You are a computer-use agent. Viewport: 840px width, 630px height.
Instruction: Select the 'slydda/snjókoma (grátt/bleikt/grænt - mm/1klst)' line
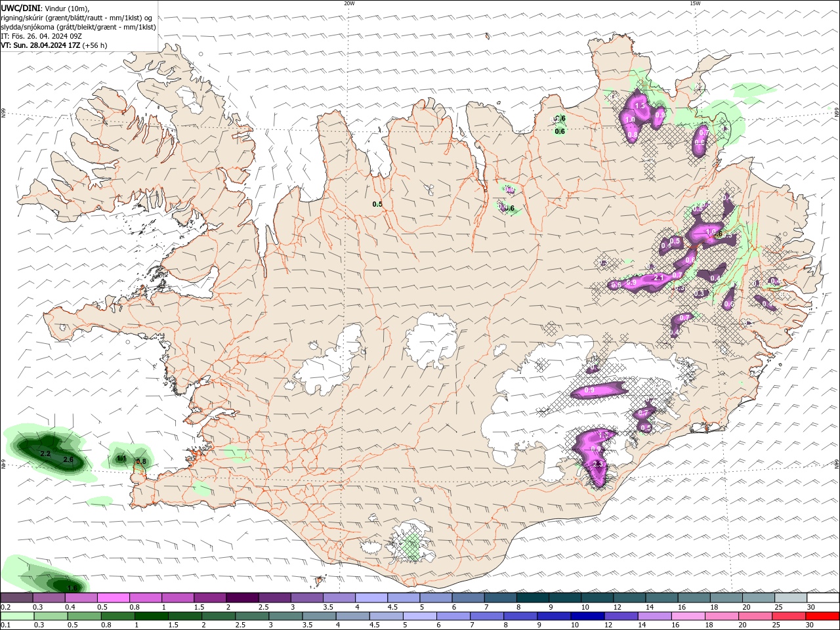pos(78,27)
